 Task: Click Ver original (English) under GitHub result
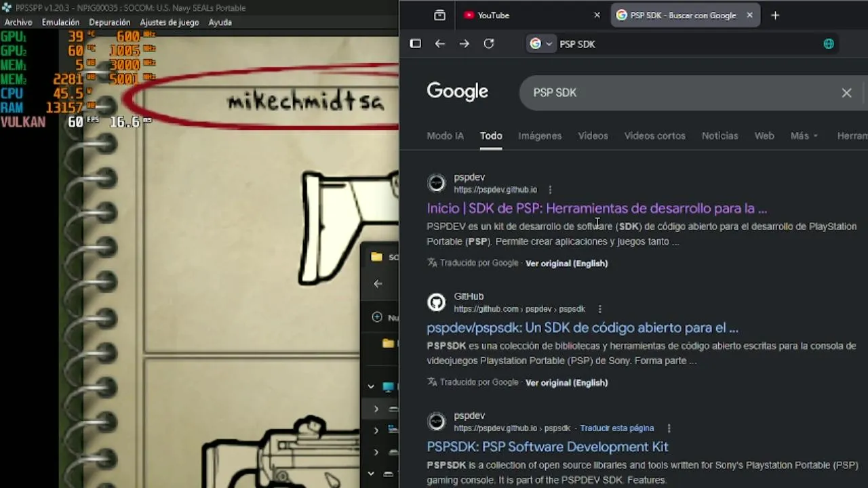566,382
